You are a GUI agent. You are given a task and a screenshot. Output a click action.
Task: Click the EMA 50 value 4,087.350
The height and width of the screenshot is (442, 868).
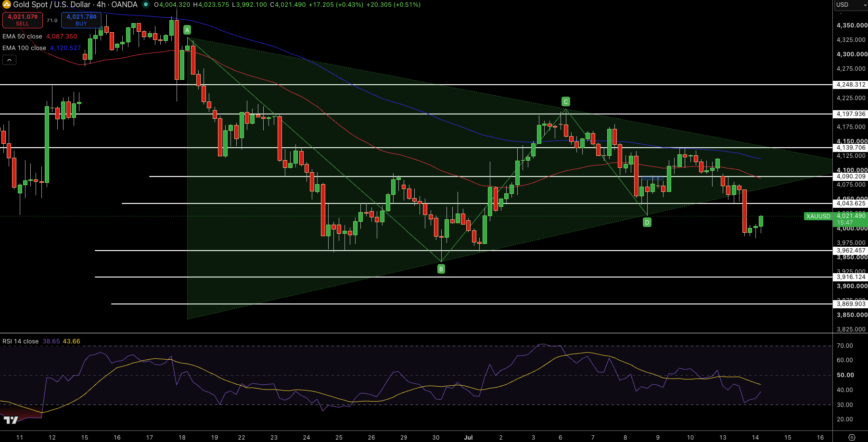click(62, 37)
